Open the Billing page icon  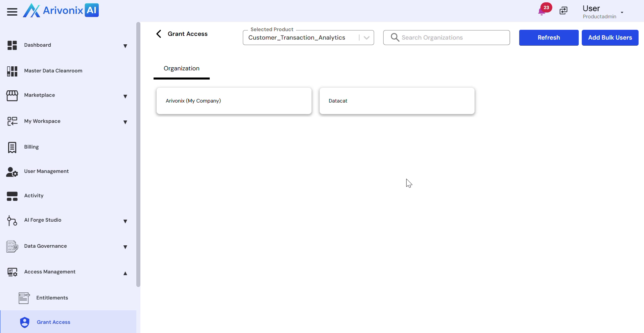[x=12, y=147]
